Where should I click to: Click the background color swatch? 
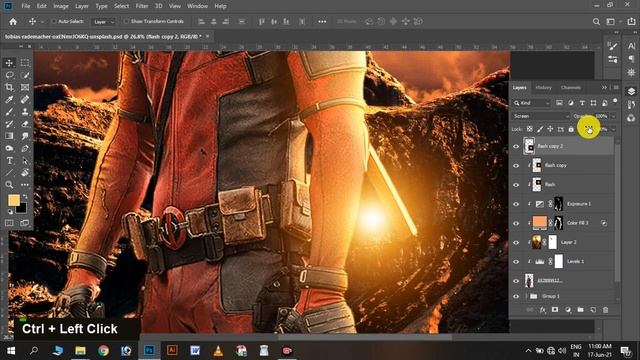[22, 208]
